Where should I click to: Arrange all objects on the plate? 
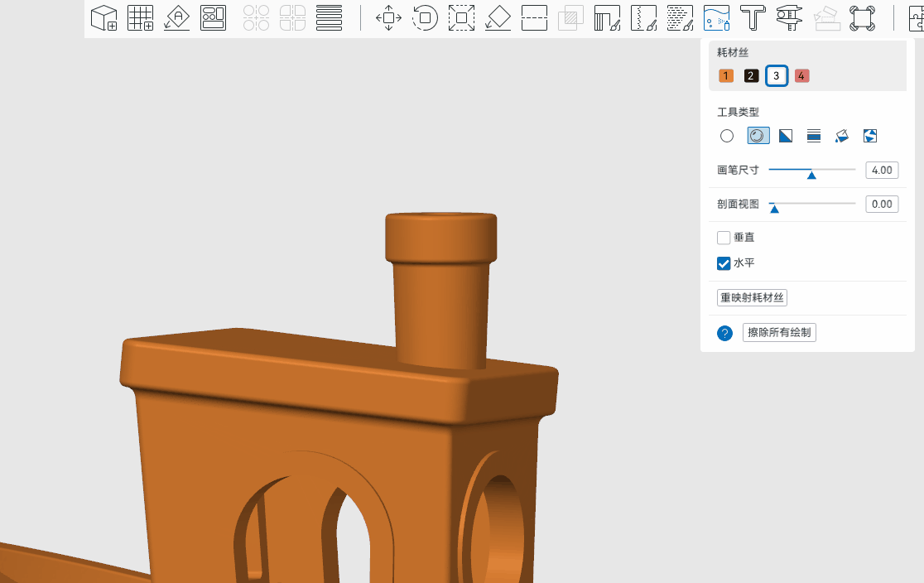[214, 17]
